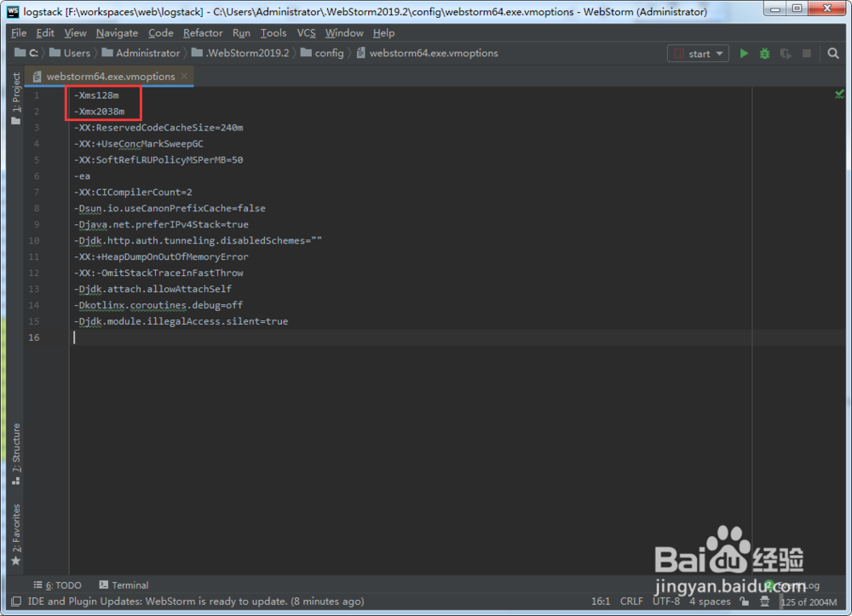Toggle tool window bars icon in status bar
Viewport: 852px width, 616px height.
tap(16, 602)
